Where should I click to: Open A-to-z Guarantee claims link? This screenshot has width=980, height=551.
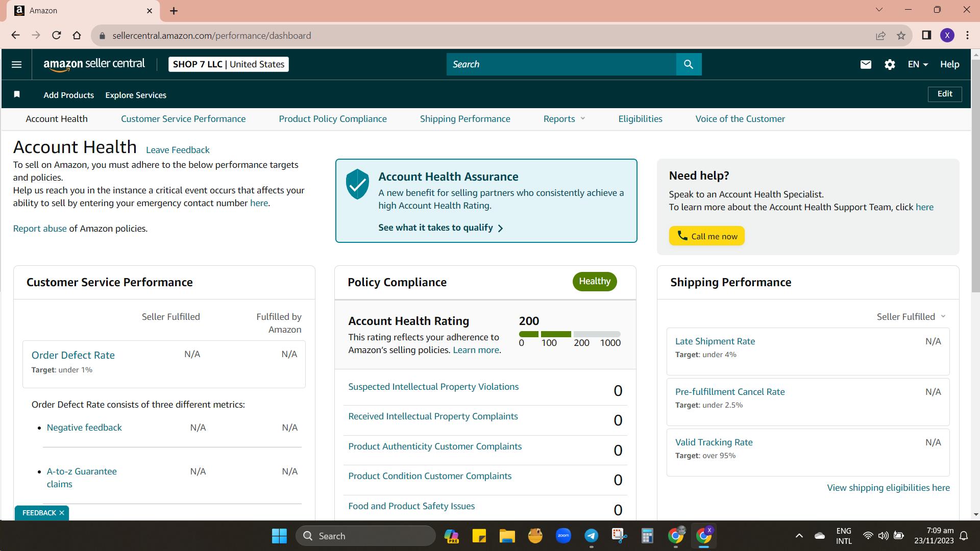[x=82, y=478]
